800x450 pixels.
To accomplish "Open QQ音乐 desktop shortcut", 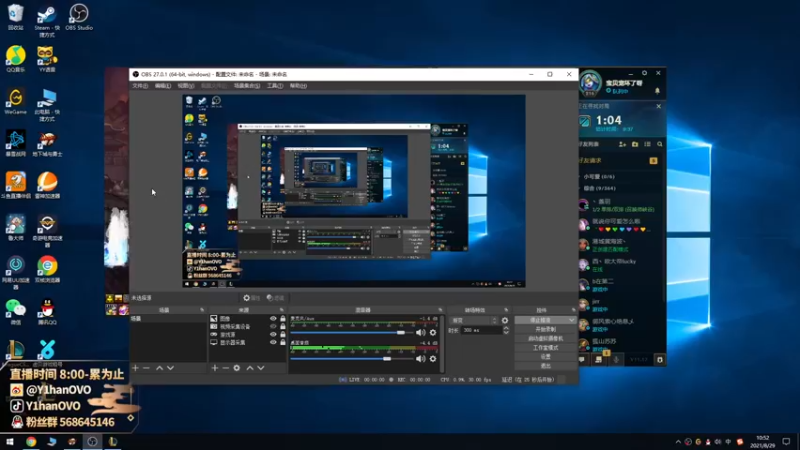I will 15,59.
